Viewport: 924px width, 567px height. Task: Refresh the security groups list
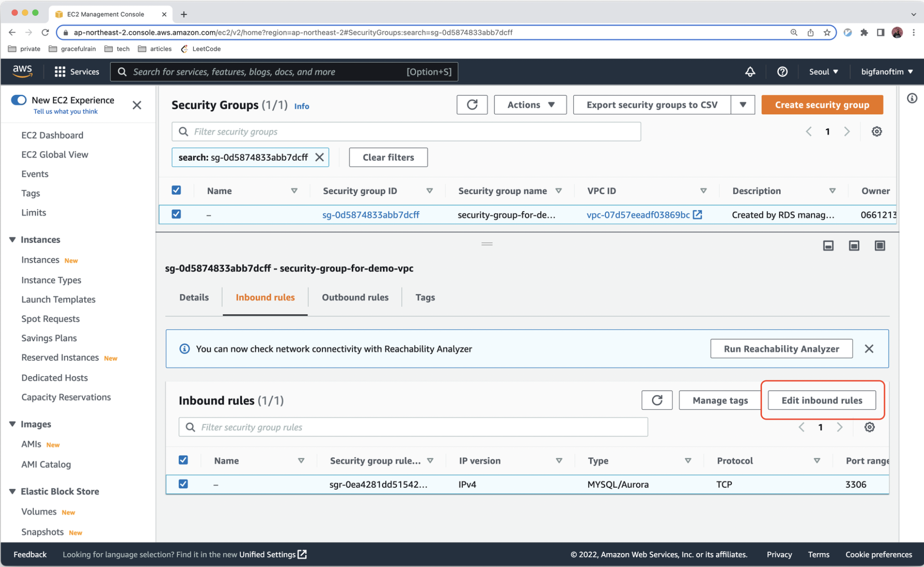coord(472,105)
